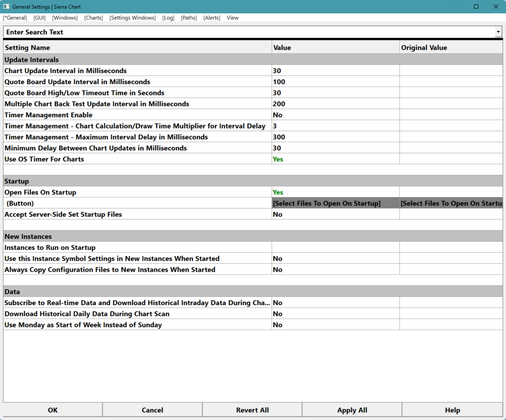Click the Revert All button
The width and height of the screenshot is (506, 420).
pyautogui.click(x=253, y=410)
